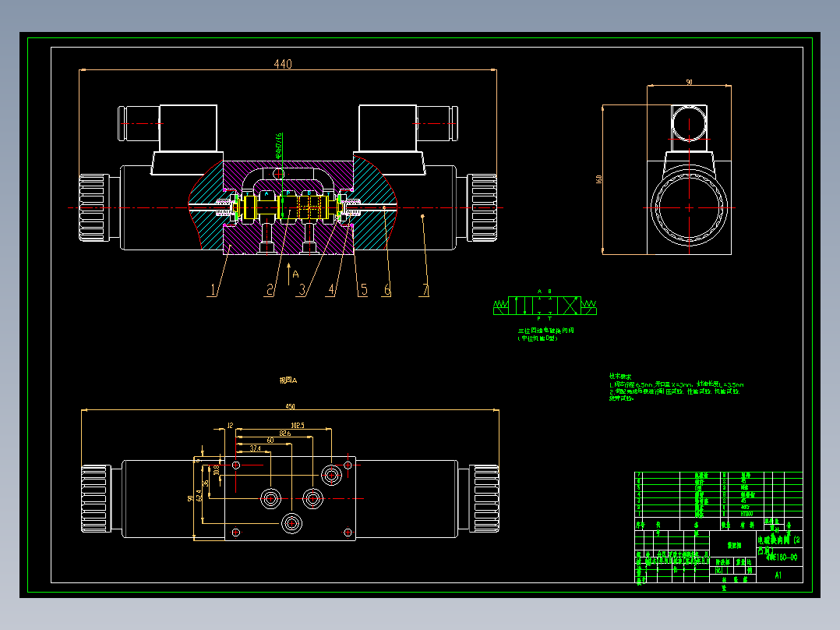Select part balloon number 7
The width and height of the screenshot is (840, 630).
(425, 290)
